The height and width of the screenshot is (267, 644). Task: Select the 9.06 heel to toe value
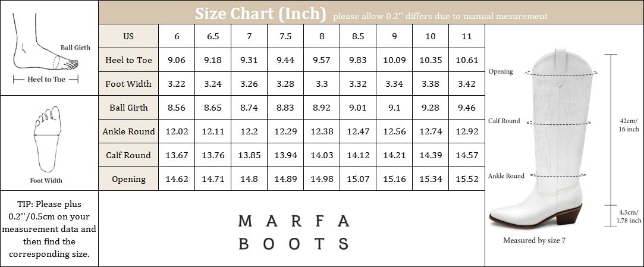[x=177, y=60]
